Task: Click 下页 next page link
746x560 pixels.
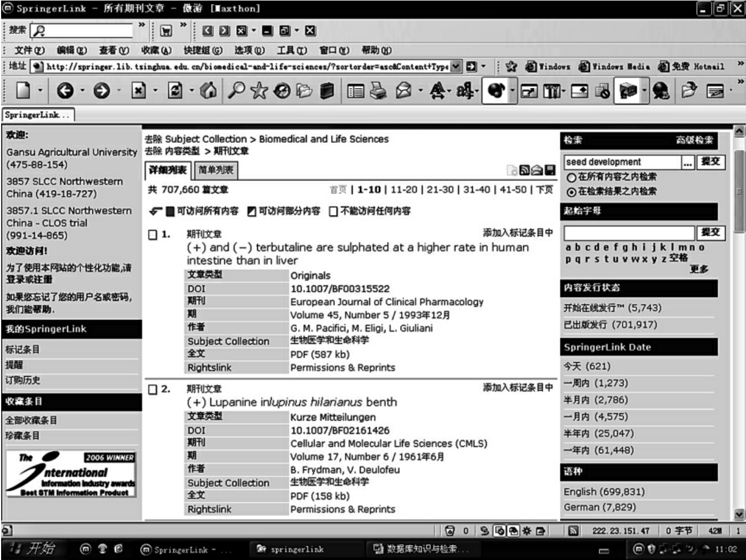Action: click(544, 189)
